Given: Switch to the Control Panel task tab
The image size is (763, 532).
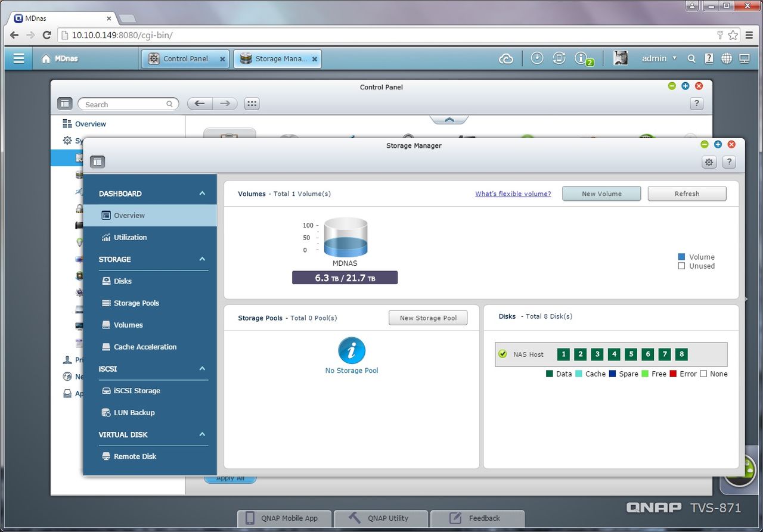Looking at the screenshot, I should [x=185, y=58].
